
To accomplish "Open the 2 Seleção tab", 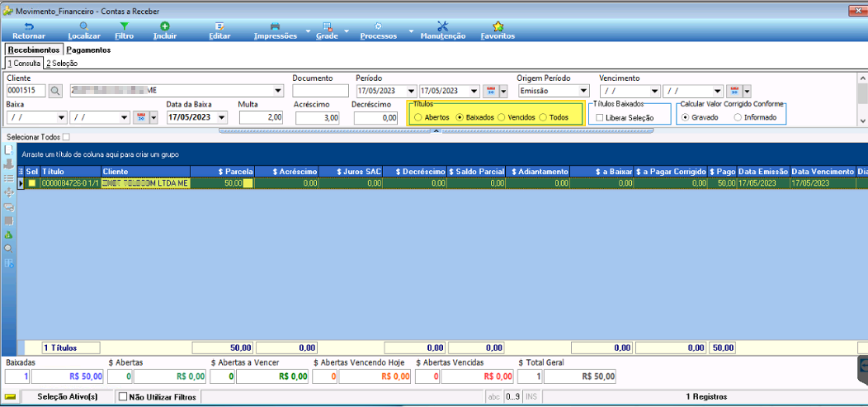I will [61, 63].
